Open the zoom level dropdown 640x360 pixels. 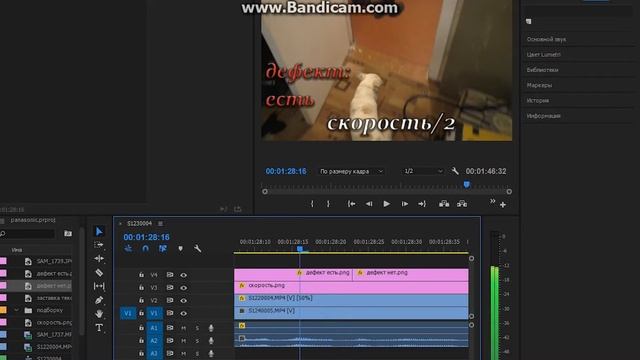point(351,171)
